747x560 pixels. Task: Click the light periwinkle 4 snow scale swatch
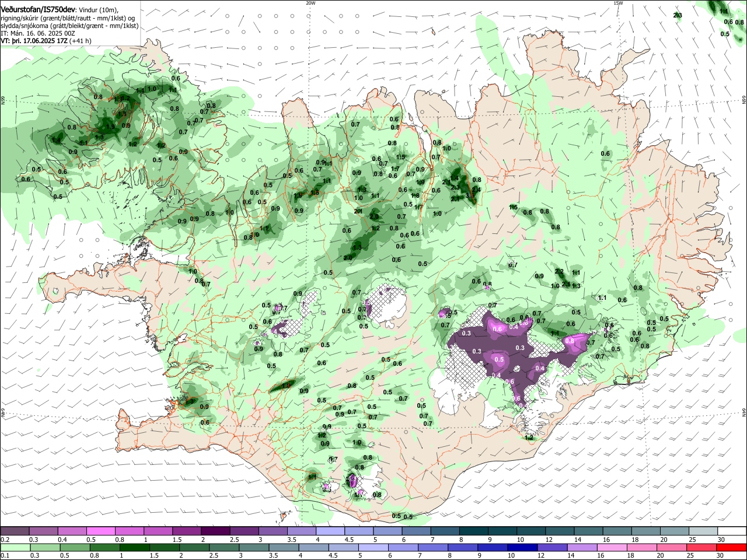click(x=330, y=531)
